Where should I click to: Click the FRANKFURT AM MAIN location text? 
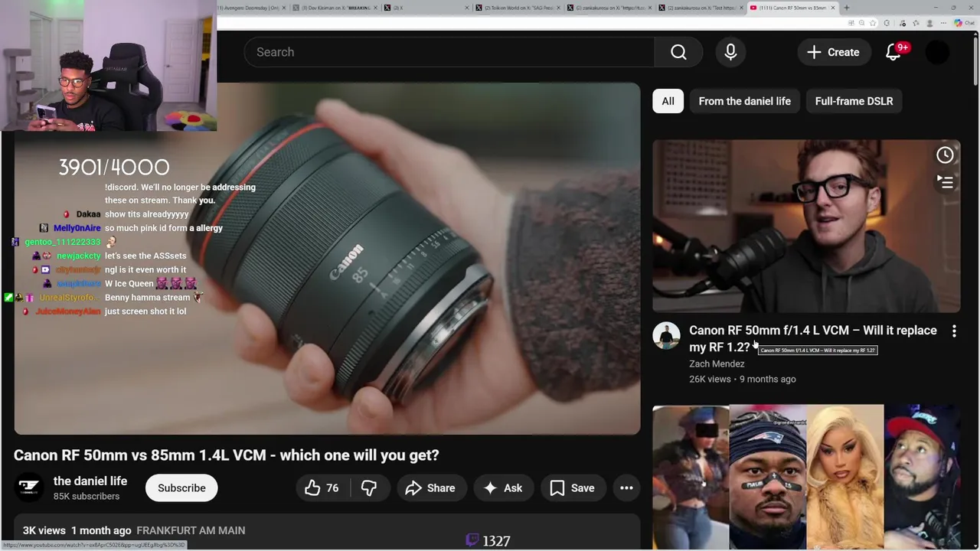pyautogui.click(x=191, y=530)
